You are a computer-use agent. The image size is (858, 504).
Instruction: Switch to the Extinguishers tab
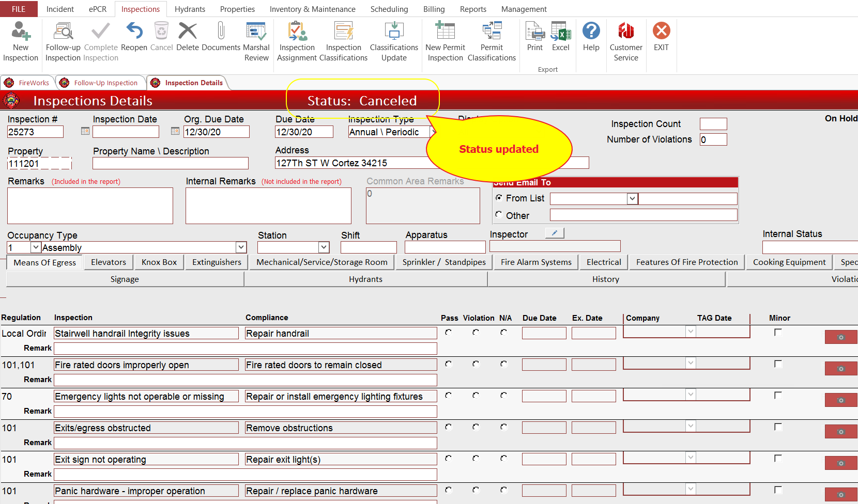pyautogui.click(x=217, y=262)
